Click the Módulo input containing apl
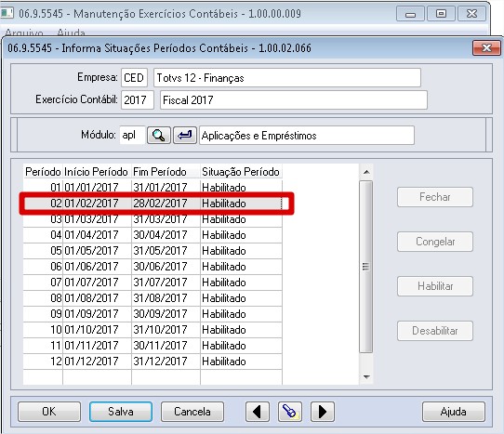This screenshot has height=434, width=504. (x=132, y=136)
